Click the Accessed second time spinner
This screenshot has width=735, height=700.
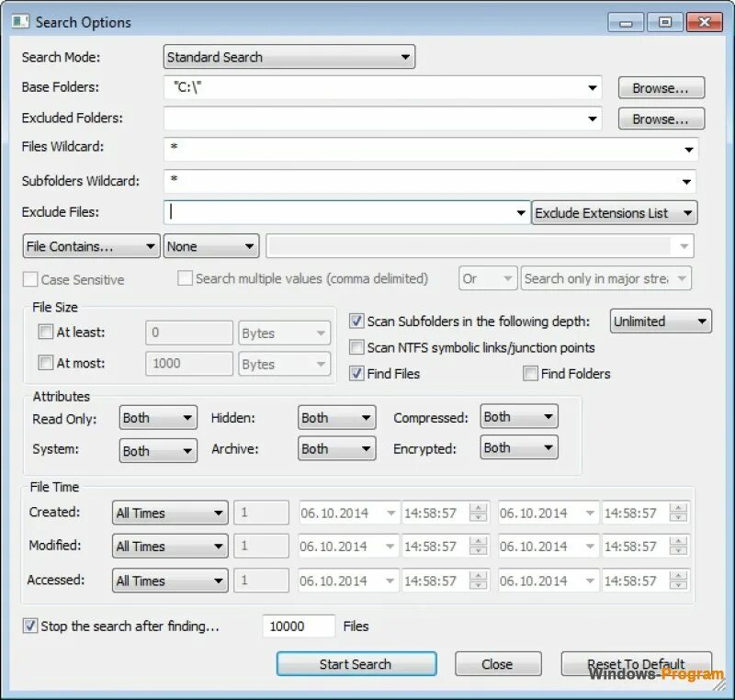point(678,581)
